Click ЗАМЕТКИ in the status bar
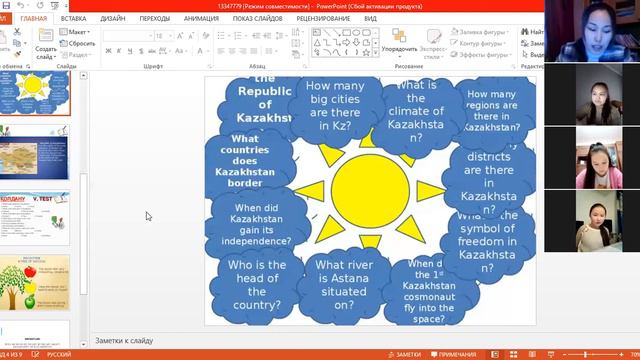This screenshot has width=640, height=360. 404,354
